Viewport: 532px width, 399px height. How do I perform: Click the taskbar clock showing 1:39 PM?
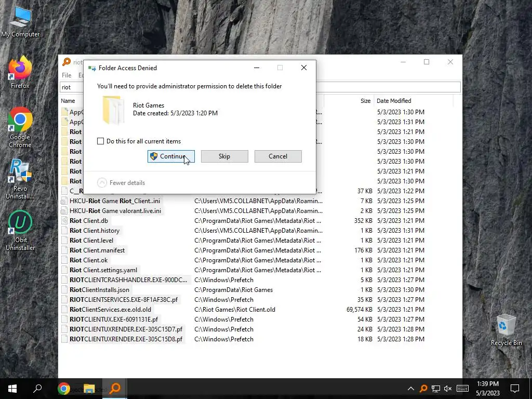point(487,389)
